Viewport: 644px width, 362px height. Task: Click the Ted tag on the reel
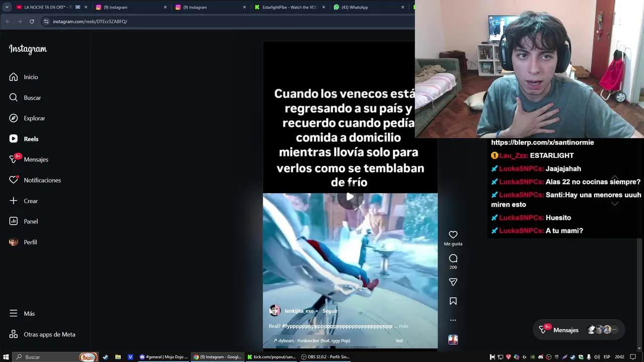point(399,340)
